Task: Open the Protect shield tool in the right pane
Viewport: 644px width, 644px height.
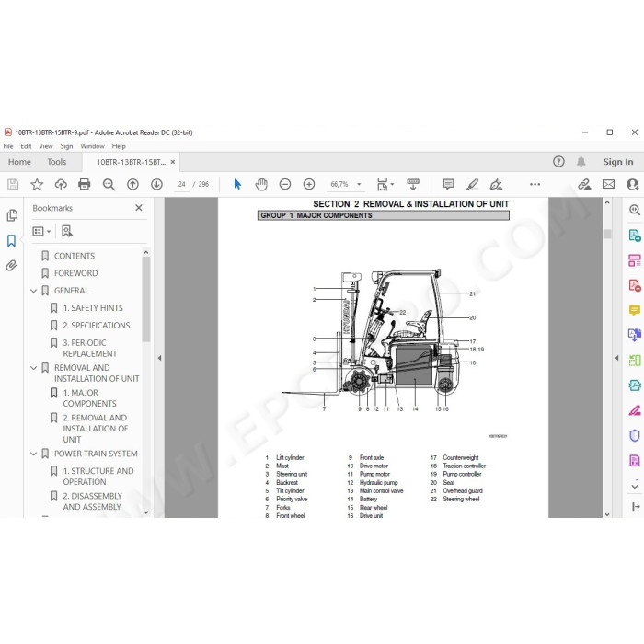Action: (x=635, y=435)
